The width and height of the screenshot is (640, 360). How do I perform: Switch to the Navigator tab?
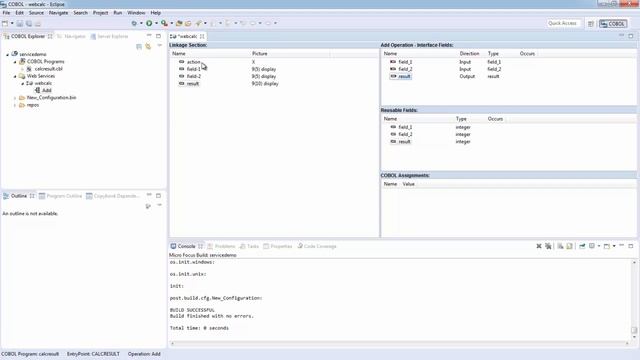point(71,36)
